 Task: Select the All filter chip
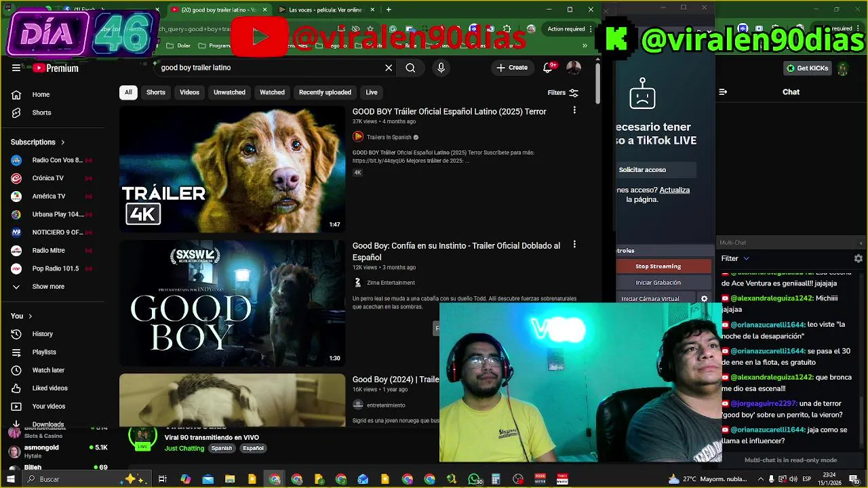coord(128,92)
